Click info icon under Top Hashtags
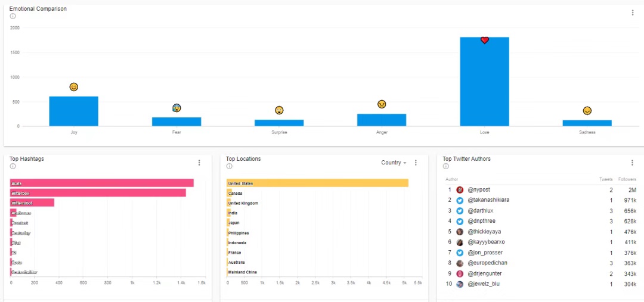644x302 pixels. tap(13, 167)
